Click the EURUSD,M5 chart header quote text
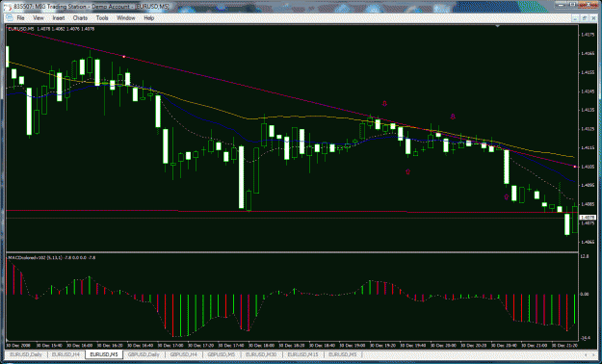This screenshot has height=364, width=602. coord(51,29)
